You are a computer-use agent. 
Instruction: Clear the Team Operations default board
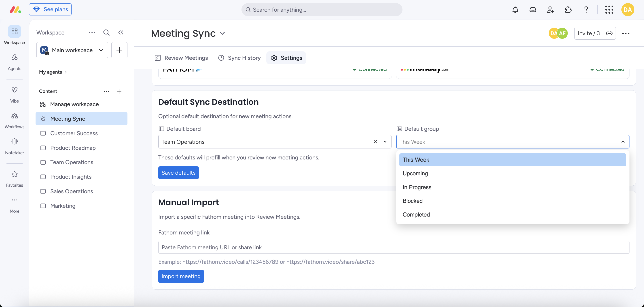(x=375, y=142)
